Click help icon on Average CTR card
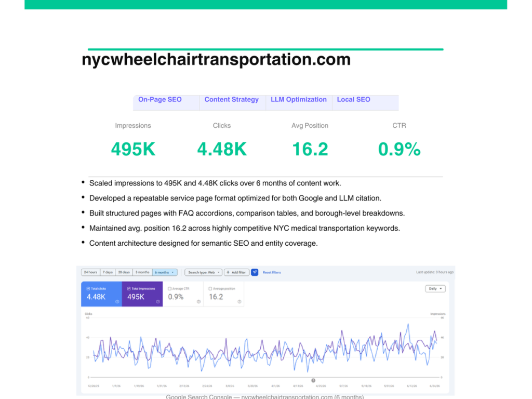 pos(198,302)
